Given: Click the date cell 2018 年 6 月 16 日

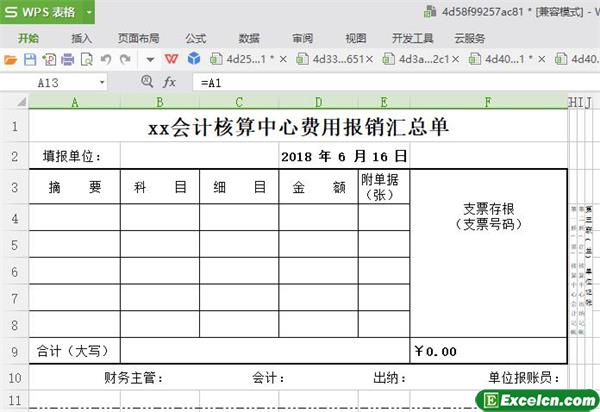Looking at the screenshot, I should pos(344,156).
